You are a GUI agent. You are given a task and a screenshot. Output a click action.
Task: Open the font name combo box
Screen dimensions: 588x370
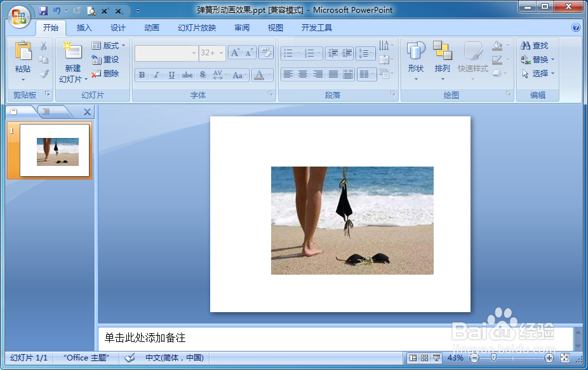coord(166,53)
